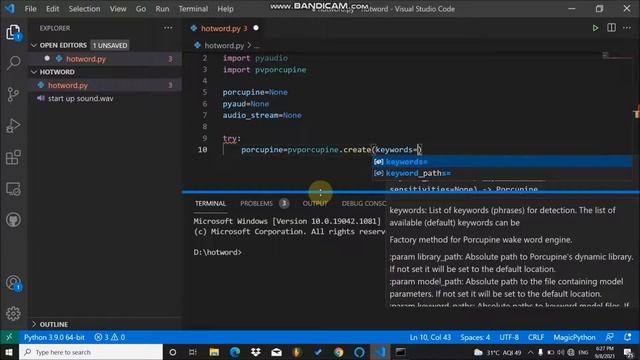Switch to the Terminal panel tab

210,203
